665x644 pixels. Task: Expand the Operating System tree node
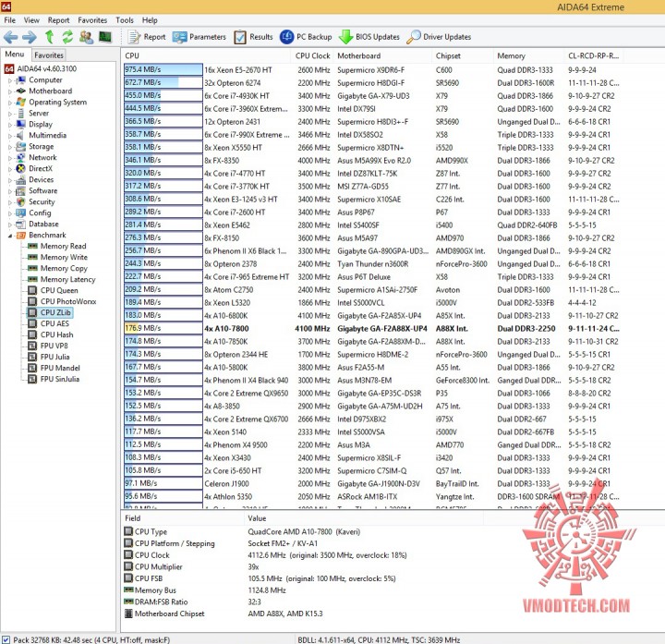10,103
